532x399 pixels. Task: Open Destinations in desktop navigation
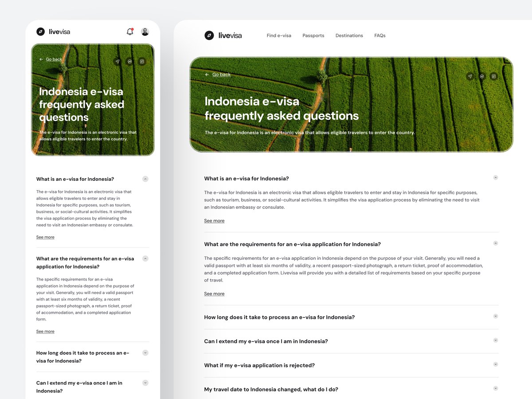349,35
